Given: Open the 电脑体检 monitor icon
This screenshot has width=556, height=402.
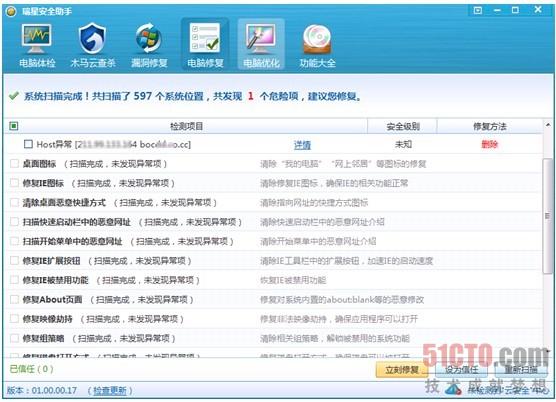Looking at the screenshot, I should pyautogui.click(x=37, y=38).
